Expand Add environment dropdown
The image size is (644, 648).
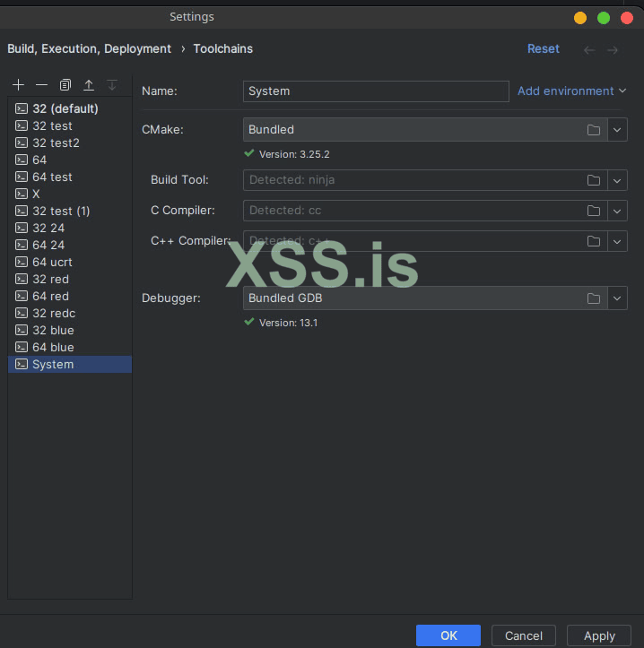click(572, 91)
